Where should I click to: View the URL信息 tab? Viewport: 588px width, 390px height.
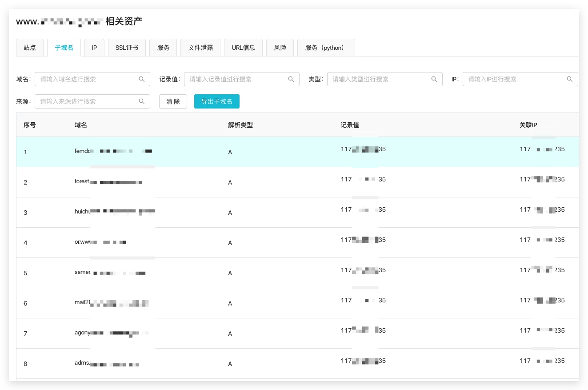243,48
